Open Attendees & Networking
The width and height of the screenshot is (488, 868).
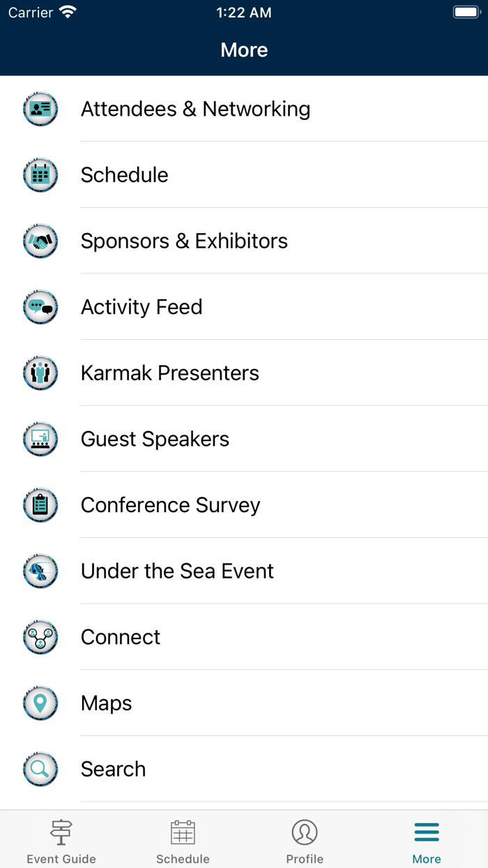pyautogui.click(x=195, y=109)
